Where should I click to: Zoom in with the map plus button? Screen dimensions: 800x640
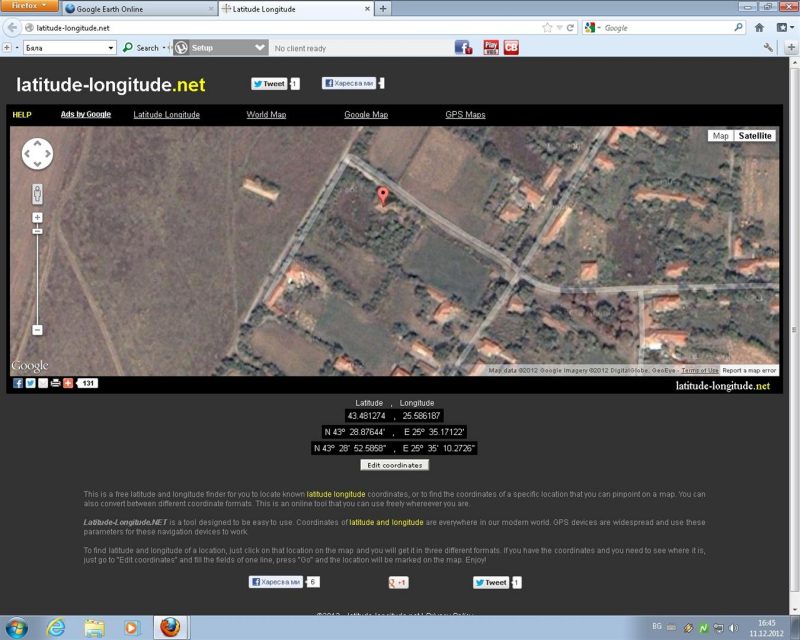tap(37, 217)
